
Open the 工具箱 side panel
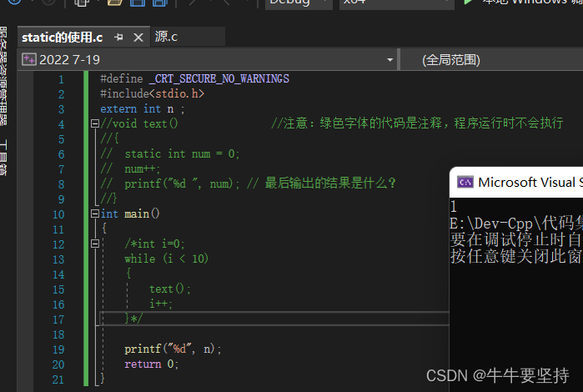click(4, 158)
